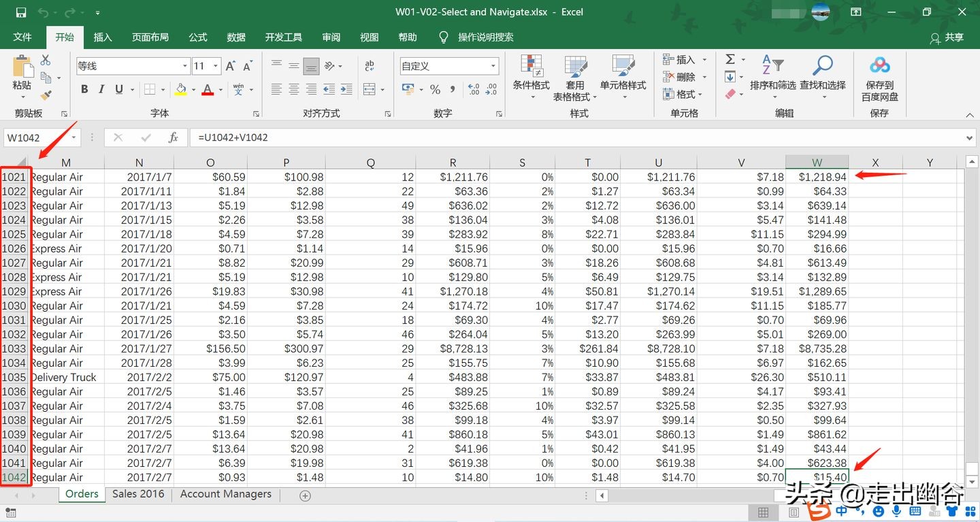Open the font size dropdown showing 11
Image resolution: width=980 pixels, height=522 pixels.
(216, 66)
